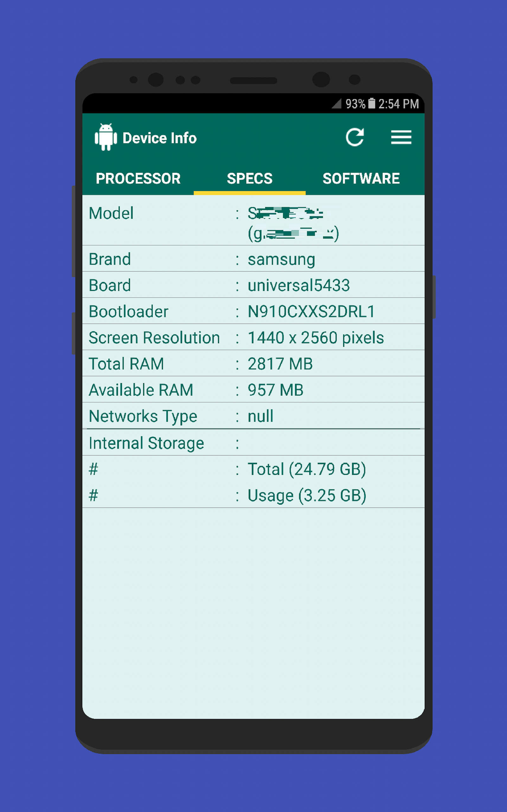Click the universal5433 board entry
This screenshot has height=812, width=507.
[299, 285]
